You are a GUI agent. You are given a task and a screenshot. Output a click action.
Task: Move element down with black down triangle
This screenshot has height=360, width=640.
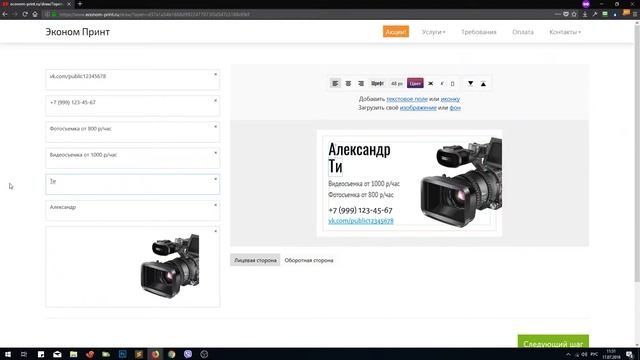coord(470,83)
